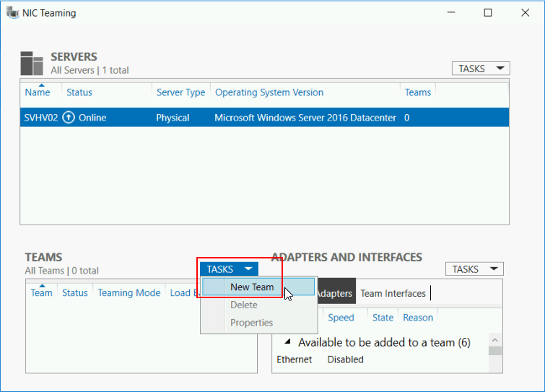The height and width of the screenshot is (392, 545).
Task: Click the Online status arrow icon for SVHV02
Action: pyautogui.click(x=69, y=118)
